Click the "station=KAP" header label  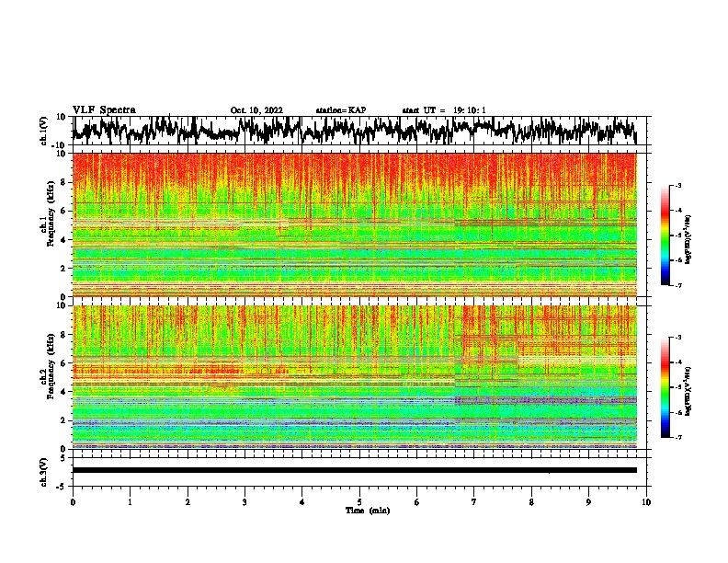click(x=341, y=110)
